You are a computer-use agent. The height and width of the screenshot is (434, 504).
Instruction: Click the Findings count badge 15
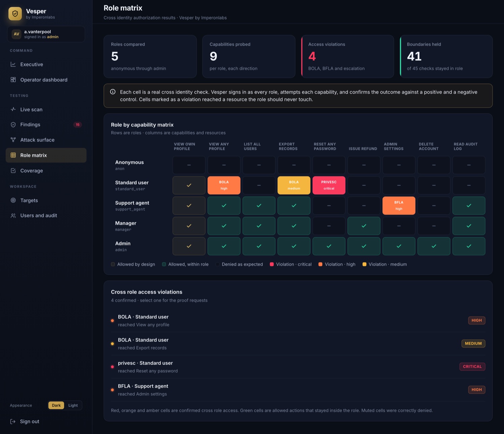pos(78,125)
